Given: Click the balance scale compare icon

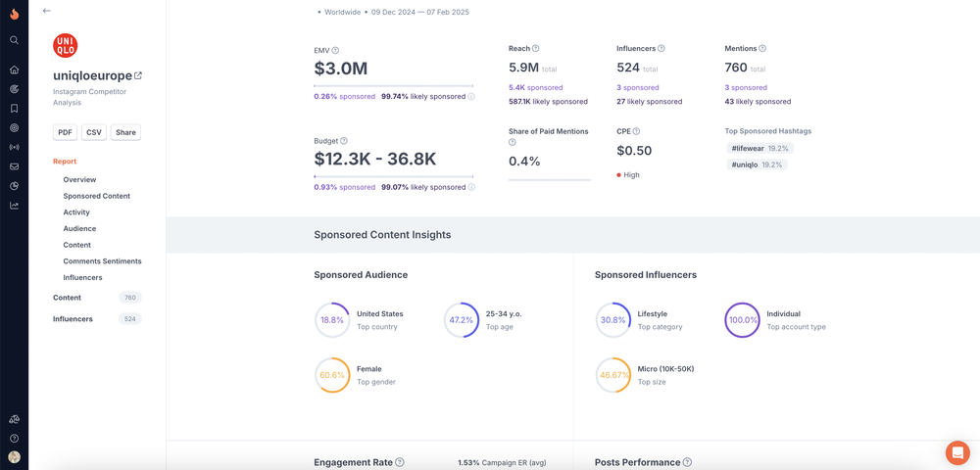Looking at the screenshot, I should (15, 419).
